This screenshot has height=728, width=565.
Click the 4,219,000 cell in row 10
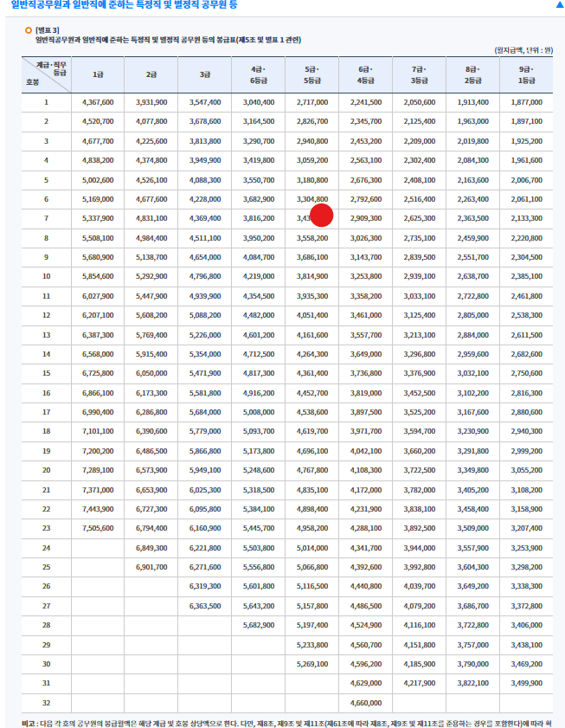click(x=259, y=276)
